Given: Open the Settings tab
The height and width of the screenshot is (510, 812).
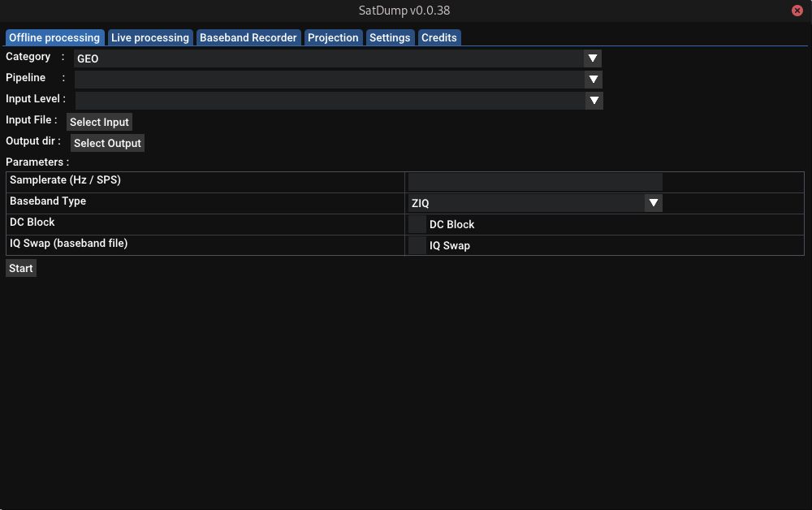Looking at the screenshot, I should [390, 37].
